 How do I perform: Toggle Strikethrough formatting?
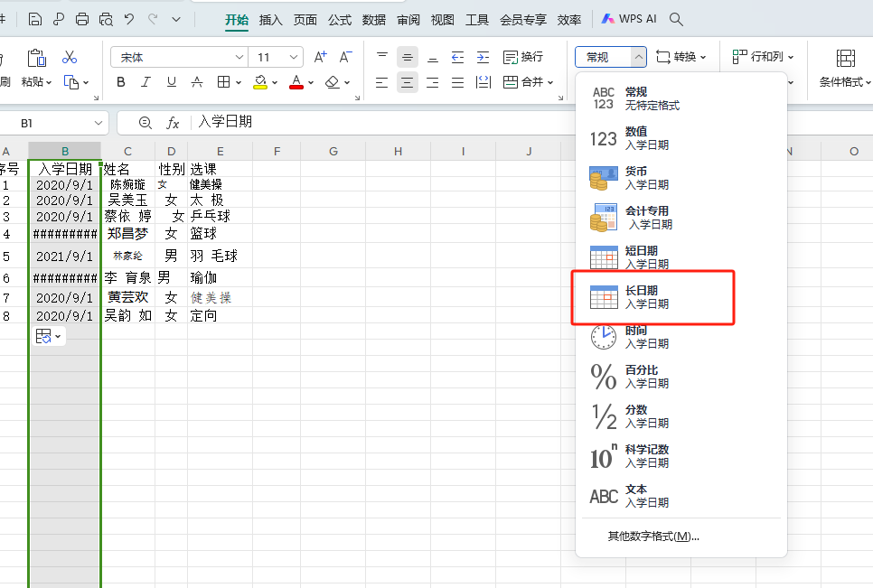tap(197, 82)
